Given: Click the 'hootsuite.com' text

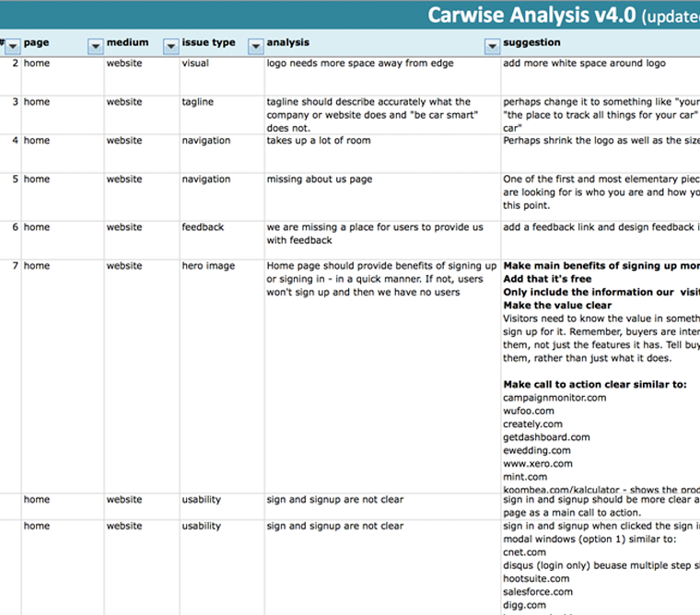Looking at the screenshot, I should tap(536, 579).
